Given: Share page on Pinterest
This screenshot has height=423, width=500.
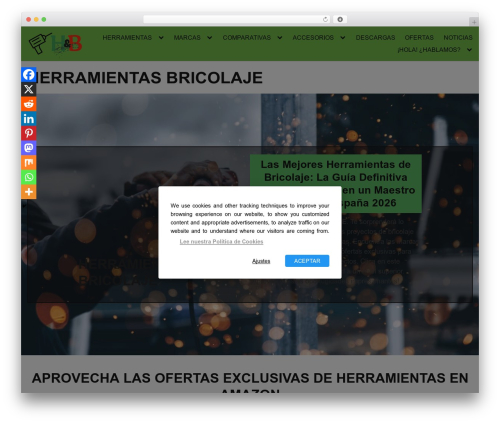Looking at the screenshot, I should [29, 133].
